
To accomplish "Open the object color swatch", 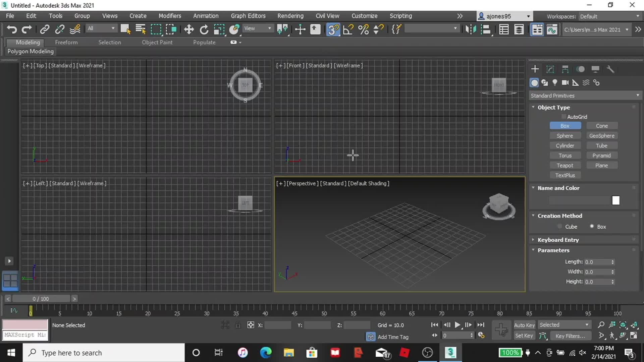I will 615,200.
